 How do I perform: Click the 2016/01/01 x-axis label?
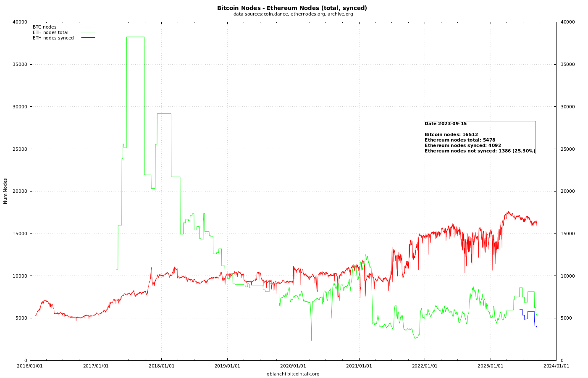pos(30,366)
